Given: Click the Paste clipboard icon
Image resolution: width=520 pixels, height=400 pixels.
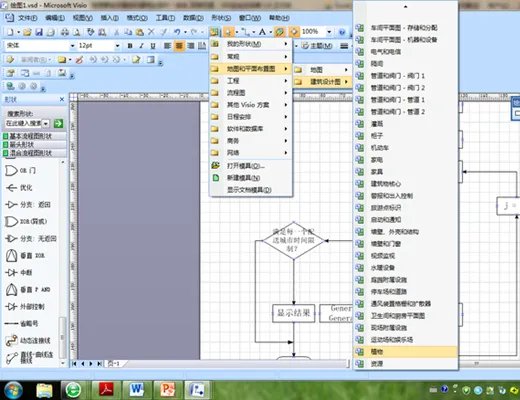Looking at the screenshot, I should pyautogui.click(x=140, y=32).
